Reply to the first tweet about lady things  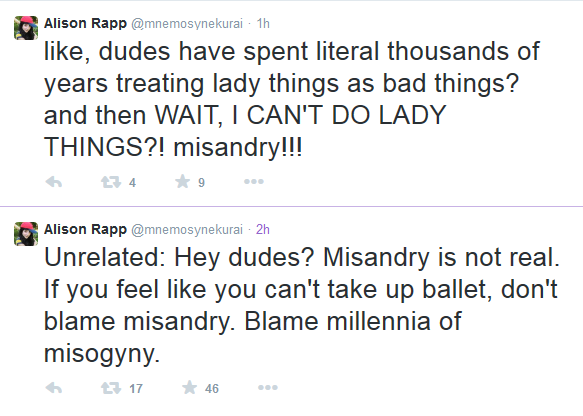[54, 182]
